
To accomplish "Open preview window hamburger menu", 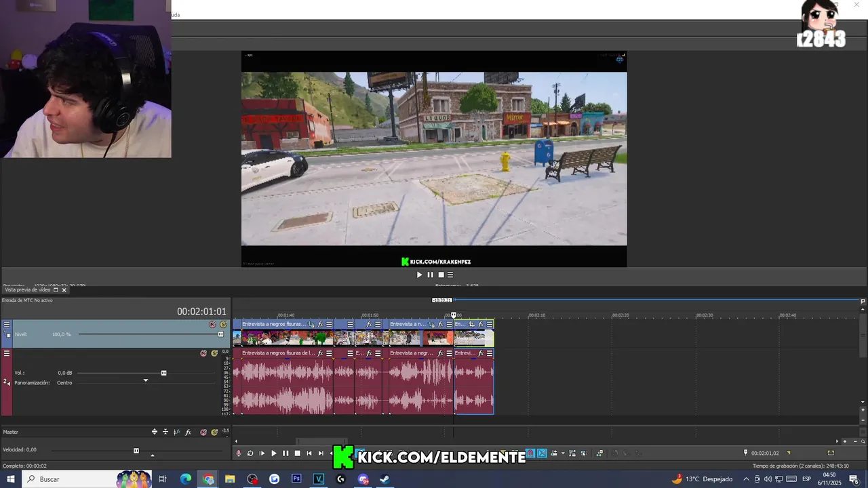I will [450, 274].
